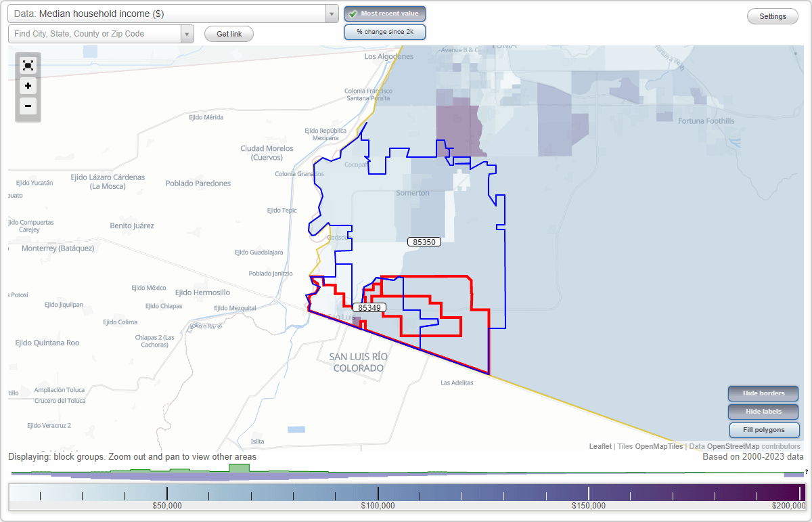The width and height of the screenshot is (812, 522).
Task: Click the 85349 zip code label
Action: tap(369, 307)
